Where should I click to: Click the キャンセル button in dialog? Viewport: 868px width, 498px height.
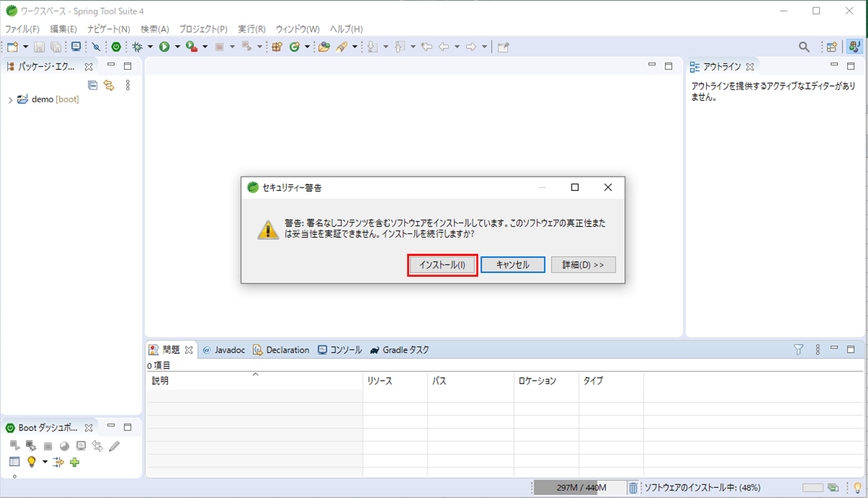[512, 265]
